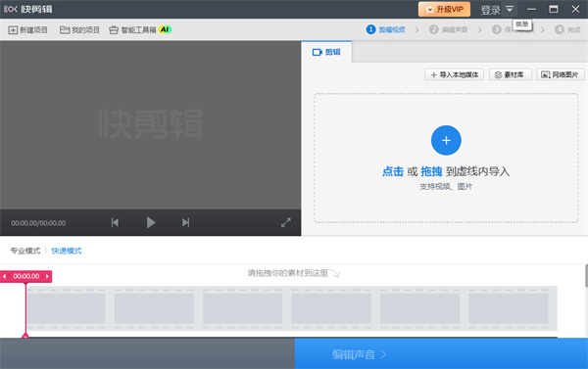
Task: Select step 1 剪辑视频
Action: pos(385,29)
